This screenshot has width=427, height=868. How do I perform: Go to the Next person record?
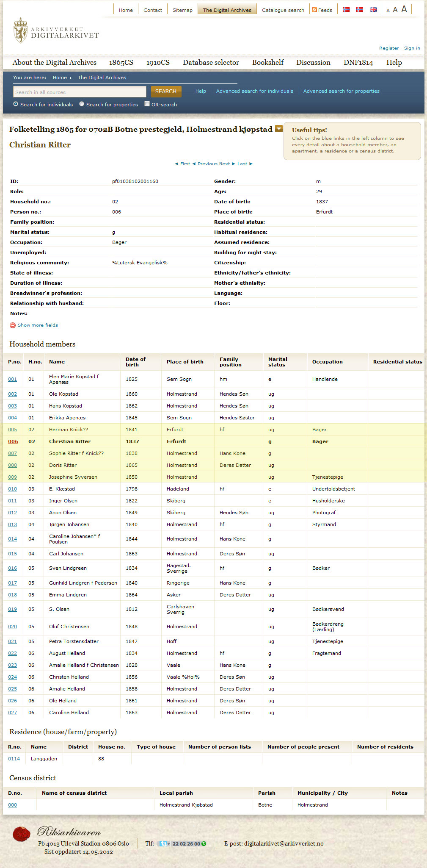(x=227, y=164)
